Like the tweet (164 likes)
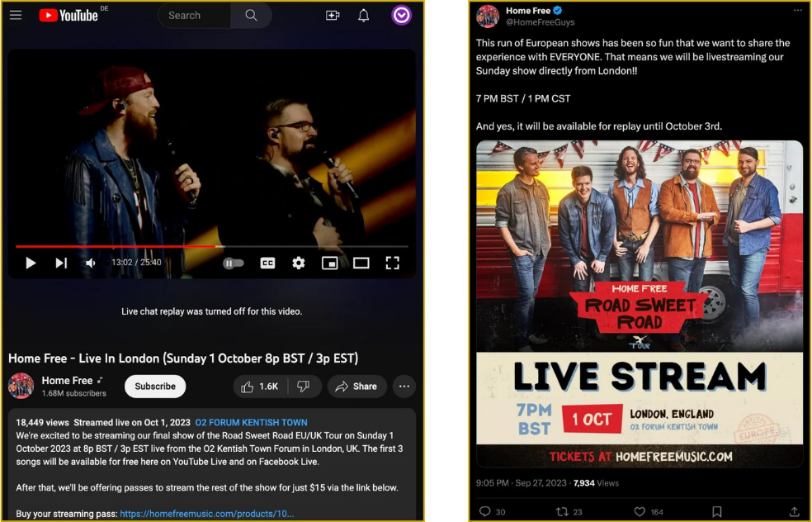Viewport: 812px width, 522px height. click(649, 511)
